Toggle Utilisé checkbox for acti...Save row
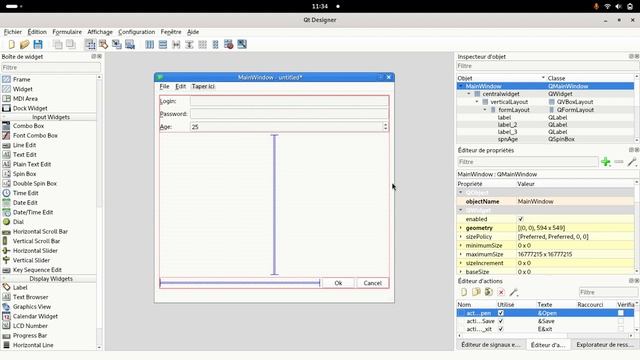640x360 pixels. (501, 321)
